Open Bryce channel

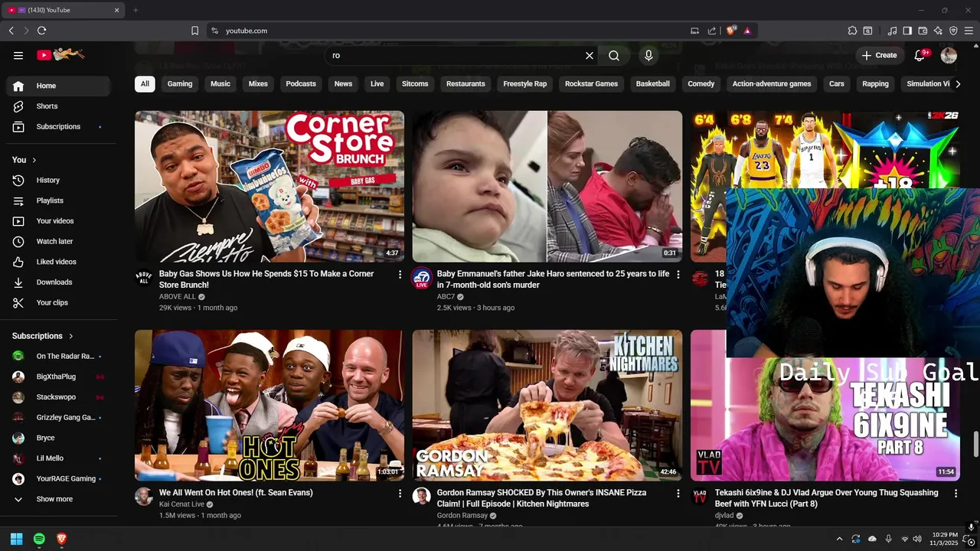(x=59, y=438)
